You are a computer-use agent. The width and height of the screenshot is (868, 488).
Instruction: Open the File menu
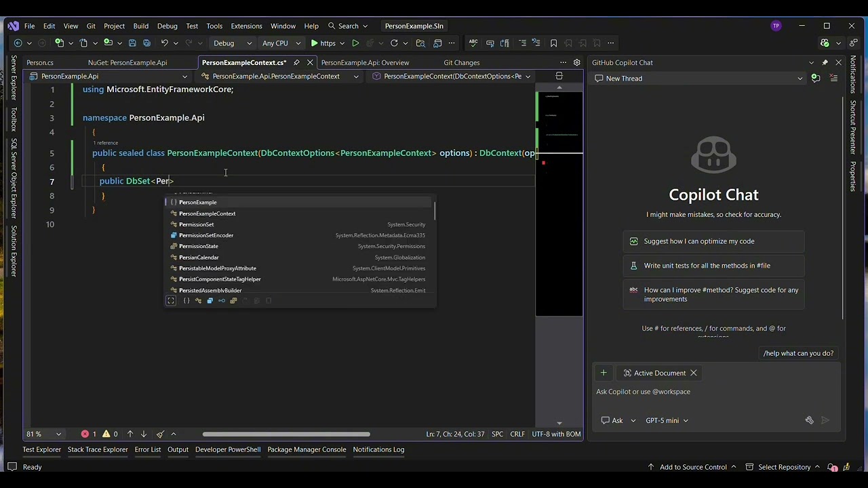[x=29, y=26]
